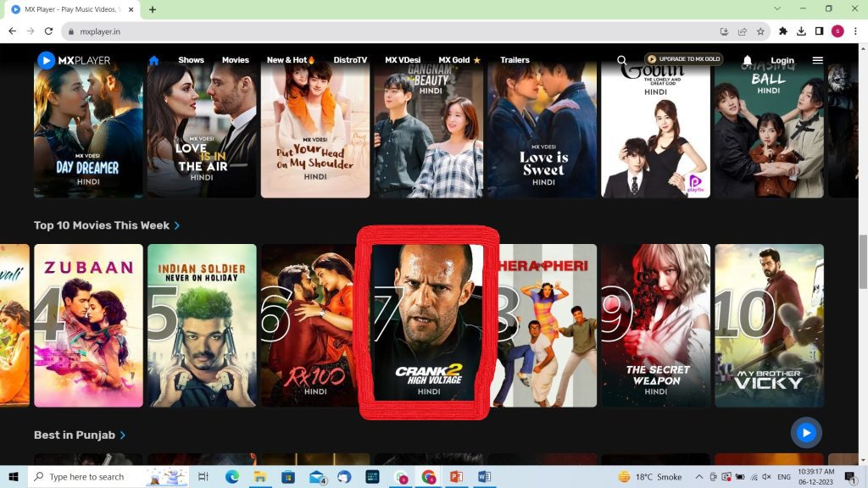Open the Hera Pheri movie poster
The height and width of the screenshot is (488, 868).
(x=543, y=325)
